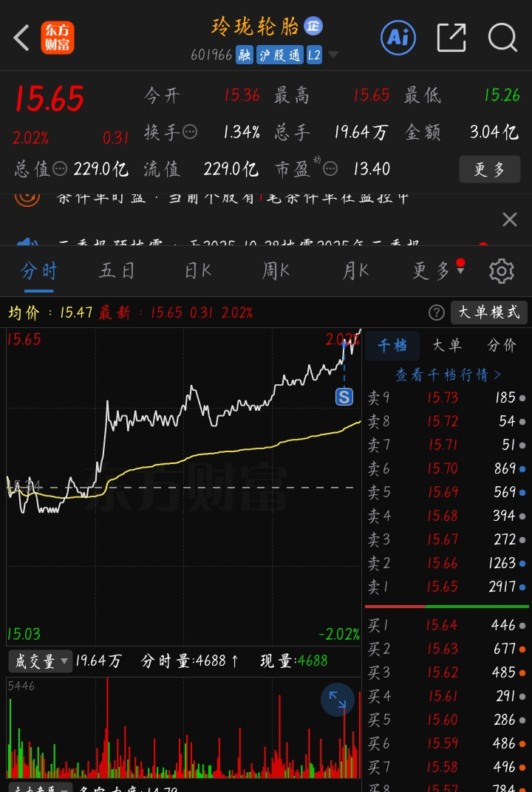Viewport: 532px width, 792px height.
Task: Click the 更多 button in quote panel
Action: coord(490,169)
